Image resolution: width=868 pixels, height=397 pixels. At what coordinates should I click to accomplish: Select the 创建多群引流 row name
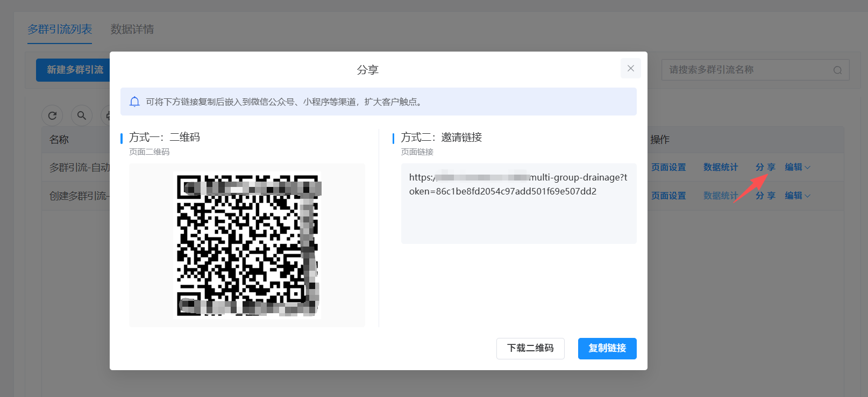click(80, 196)
